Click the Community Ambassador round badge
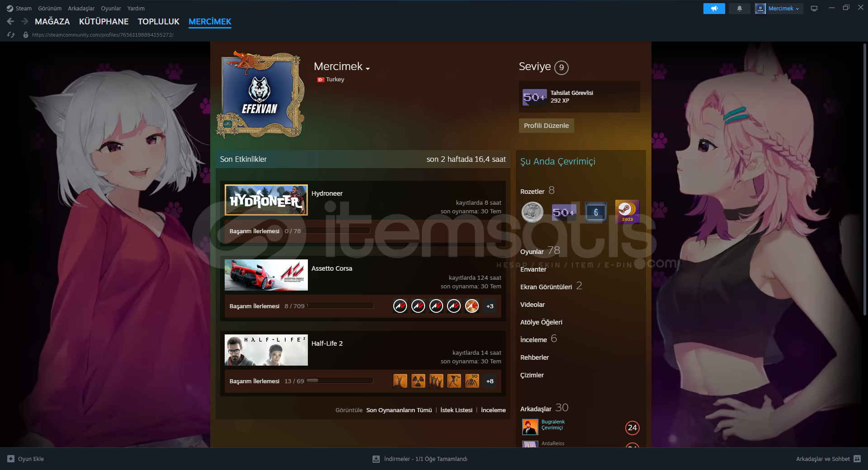The width and height of the screenshot is (868, 470). click(533, 212)
